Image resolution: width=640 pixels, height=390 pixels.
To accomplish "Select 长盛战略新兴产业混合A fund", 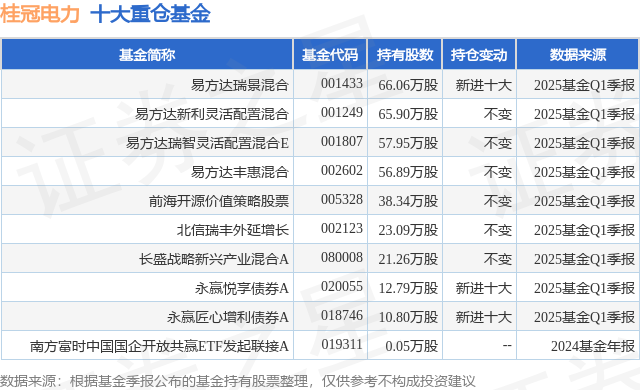I will 214,259.
